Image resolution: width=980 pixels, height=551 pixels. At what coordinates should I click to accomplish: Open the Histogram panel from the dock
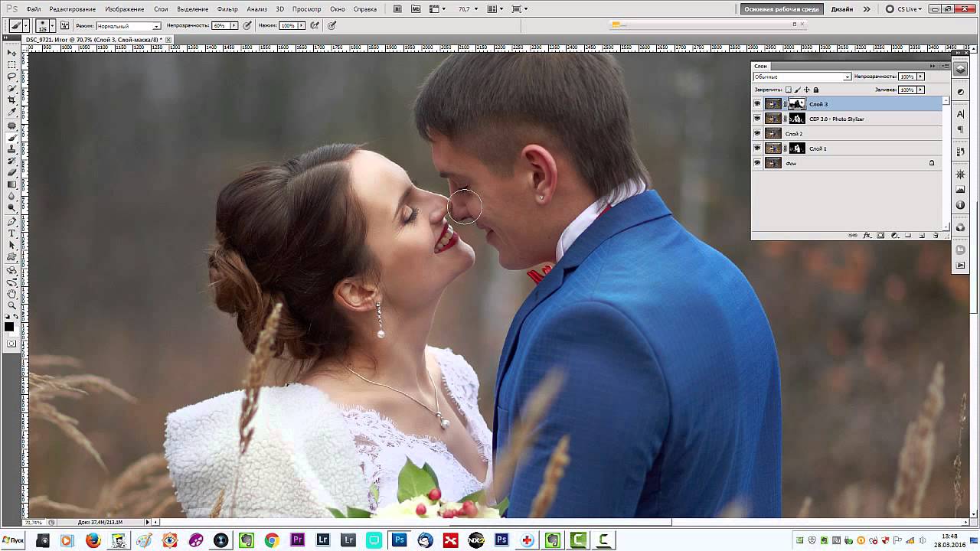click(x=961, y=190)
